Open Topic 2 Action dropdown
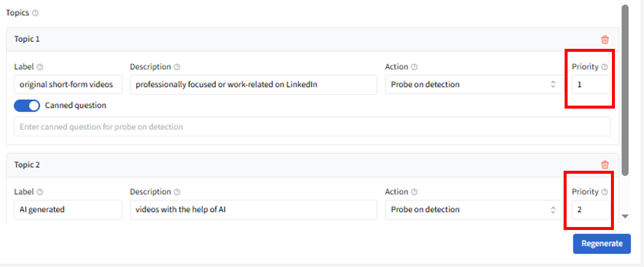The image size is (644, 267). pyautogui.click(x=474, y=210)
